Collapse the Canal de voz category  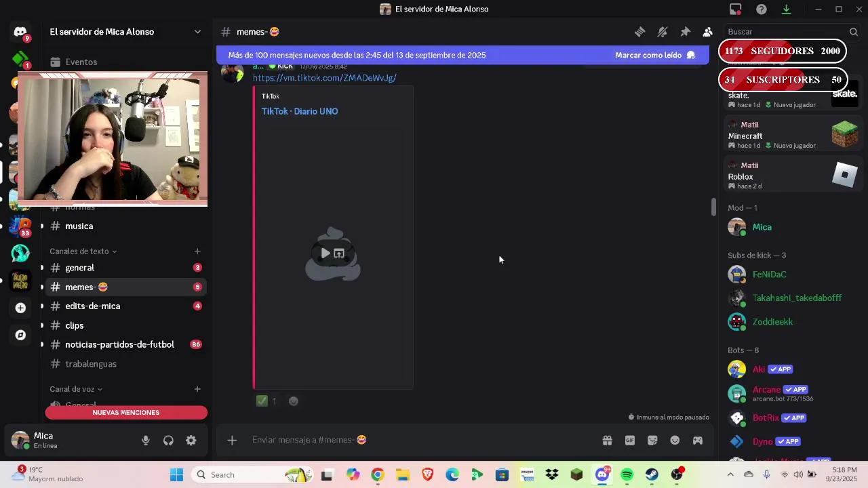[76, 389]
